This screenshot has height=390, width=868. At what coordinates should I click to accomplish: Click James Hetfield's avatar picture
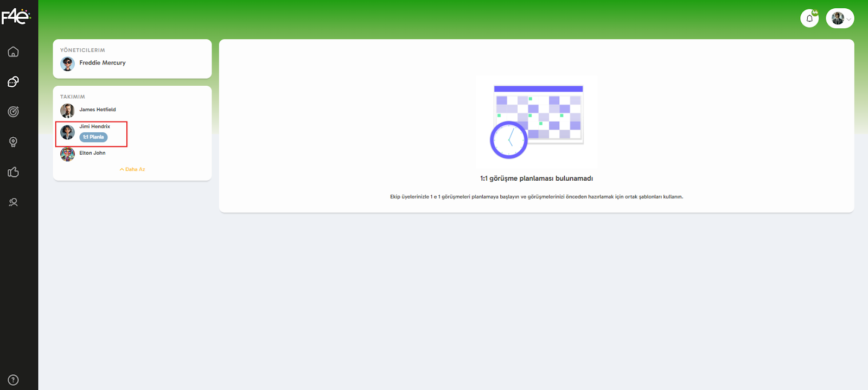click(x=67, y=111)
